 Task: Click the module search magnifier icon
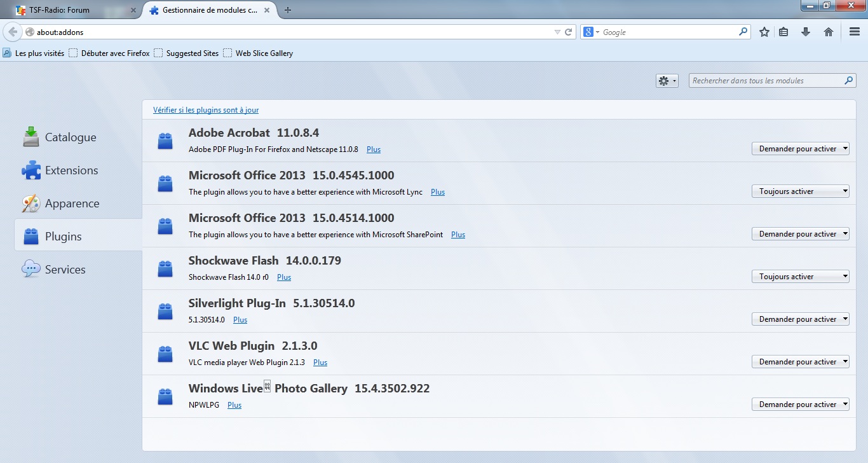849,81
